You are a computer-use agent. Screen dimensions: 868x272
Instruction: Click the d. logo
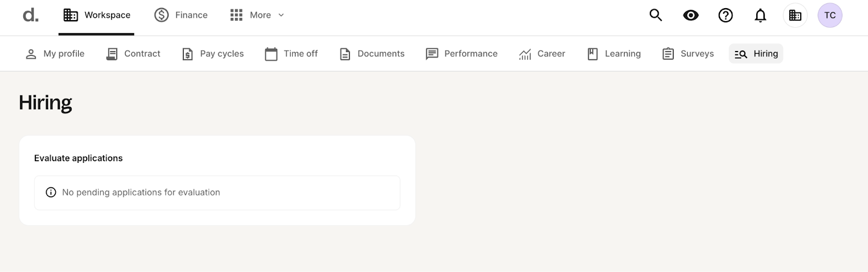tap(30, 15)
